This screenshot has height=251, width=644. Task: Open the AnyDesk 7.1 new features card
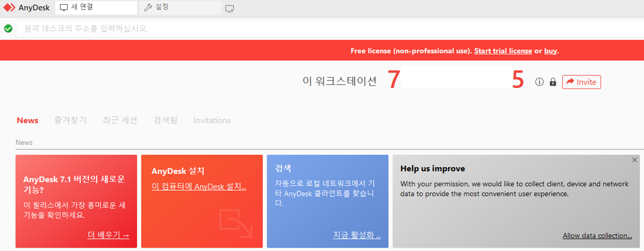pos(76,201)
